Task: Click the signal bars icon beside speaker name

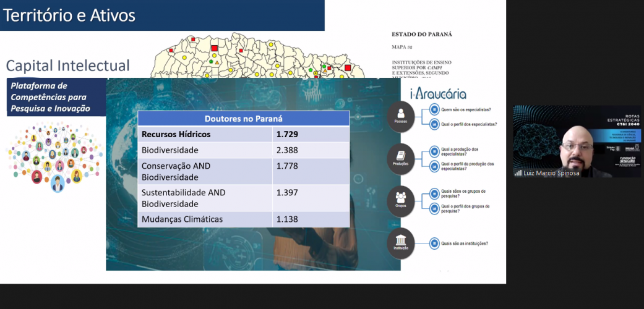Action: tap(518, 173)
